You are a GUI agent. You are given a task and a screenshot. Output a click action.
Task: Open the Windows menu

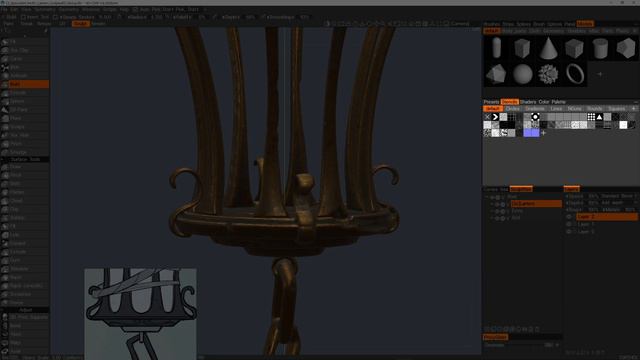tap(91, 9)
